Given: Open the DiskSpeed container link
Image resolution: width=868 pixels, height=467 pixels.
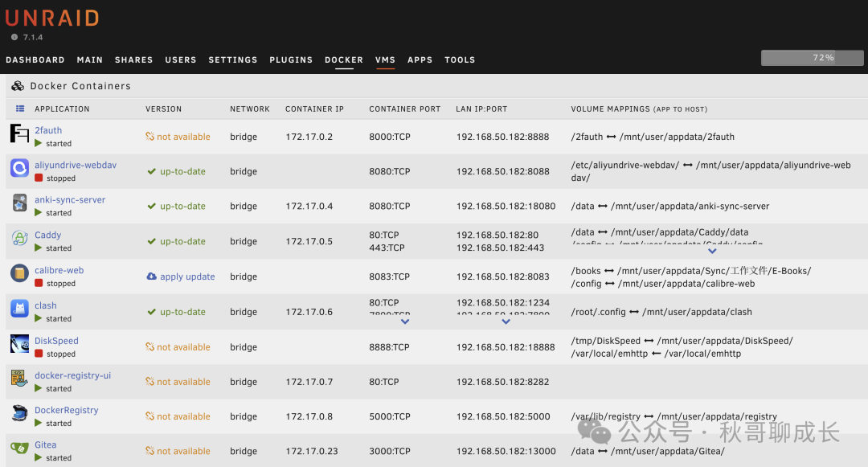Looking at the screenshot, I should (56, 341).
